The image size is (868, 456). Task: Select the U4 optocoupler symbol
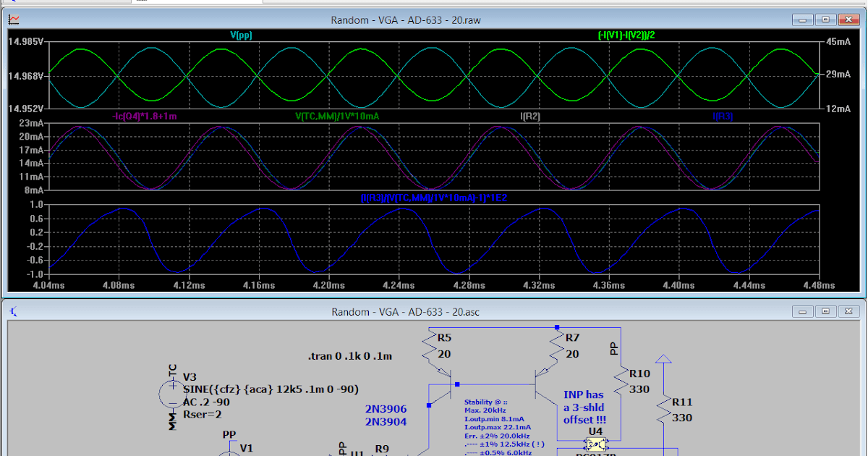(597, 444)
